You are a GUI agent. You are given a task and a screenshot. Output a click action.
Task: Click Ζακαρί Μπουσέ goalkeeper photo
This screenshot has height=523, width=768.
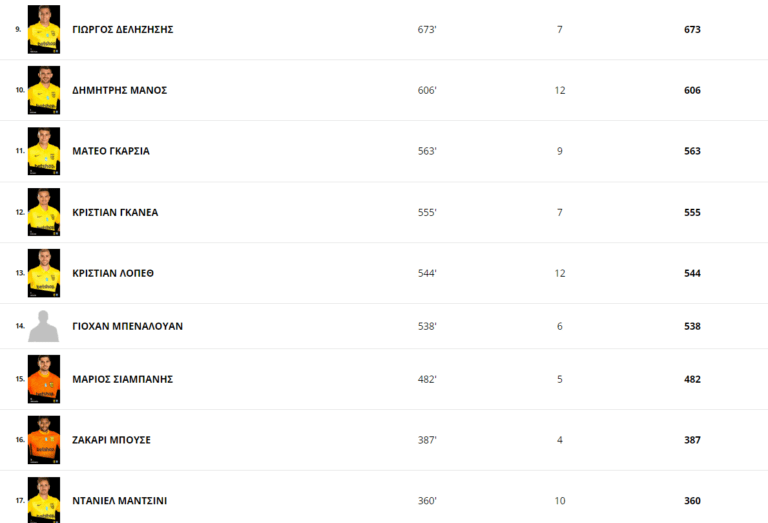point(44,440)
